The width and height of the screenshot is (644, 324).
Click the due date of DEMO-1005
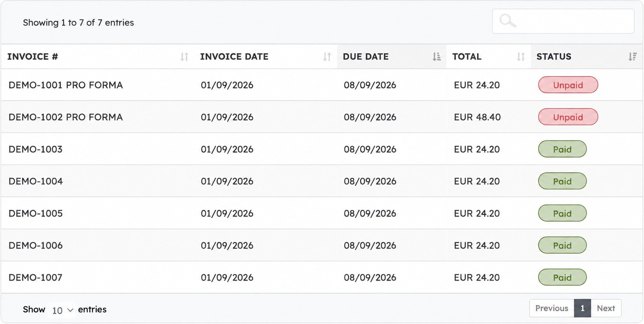370,213
